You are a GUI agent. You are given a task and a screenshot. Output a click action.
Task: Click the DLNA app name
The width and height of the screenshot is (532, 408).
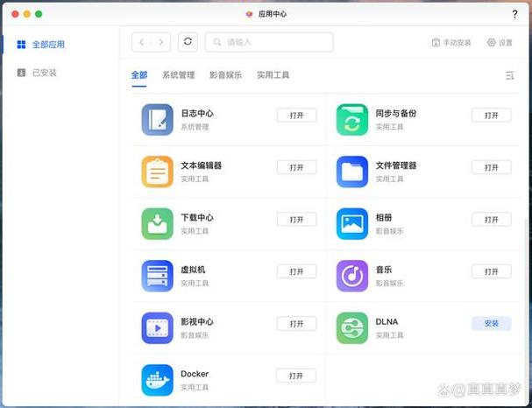387,321
